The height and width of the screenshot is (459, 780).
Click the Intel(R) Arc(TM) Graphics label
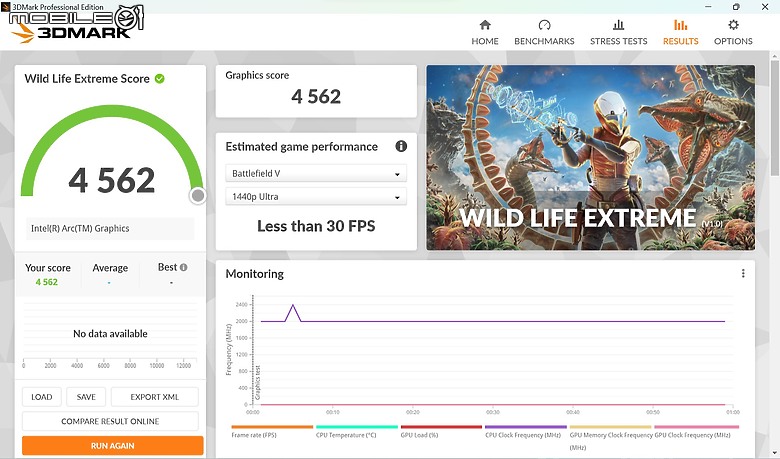pos(80,228)
